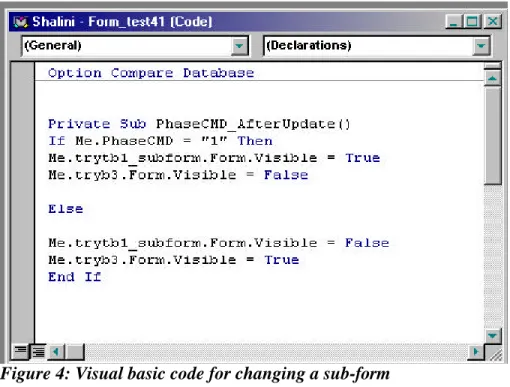Screen dimensions: 510x387
Task: Click the 'Me.trytb1_subform.Form.Visible = True' line
Action: tap(214, 158)
